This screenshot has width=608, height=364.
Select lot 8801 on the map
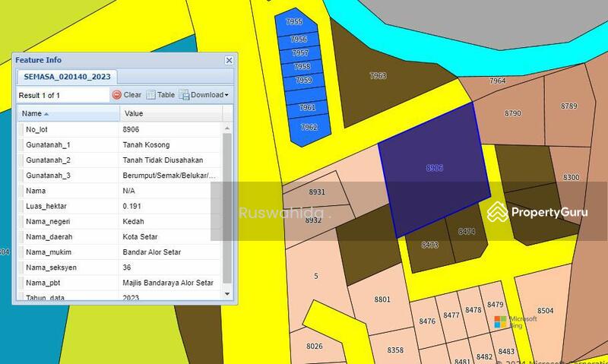[x=382, y=300]
